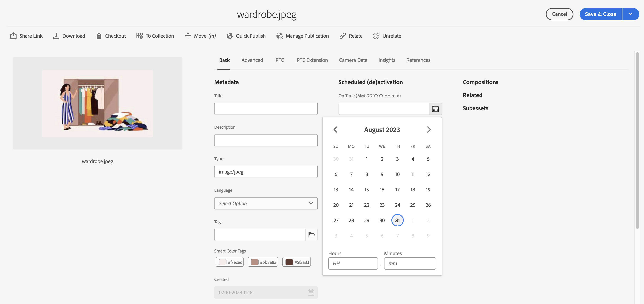Screen dimensions: 644x304
Task: Click the Save & Close button
Action: point(600,14)
